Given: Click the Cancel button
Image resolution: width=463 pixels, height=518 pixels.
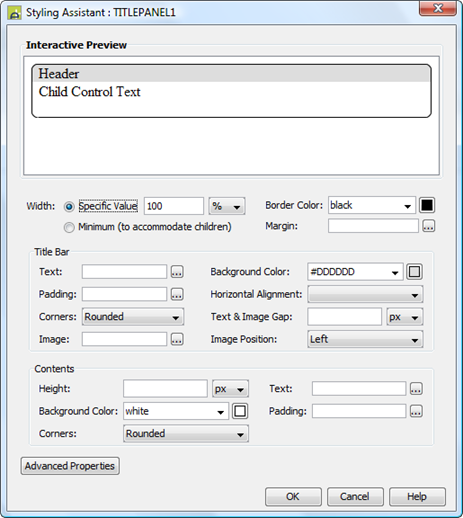Looking at the screenshot, I should coord(355,497).
